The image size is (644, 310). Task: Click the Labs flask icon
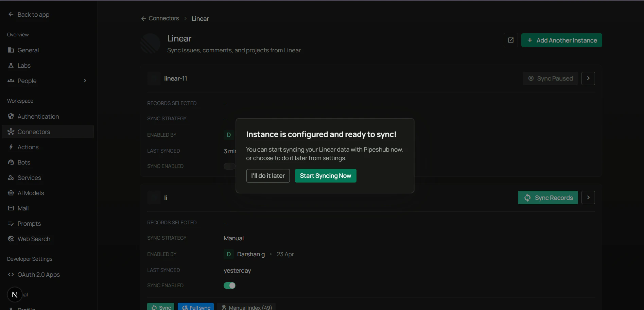point(11,65)
